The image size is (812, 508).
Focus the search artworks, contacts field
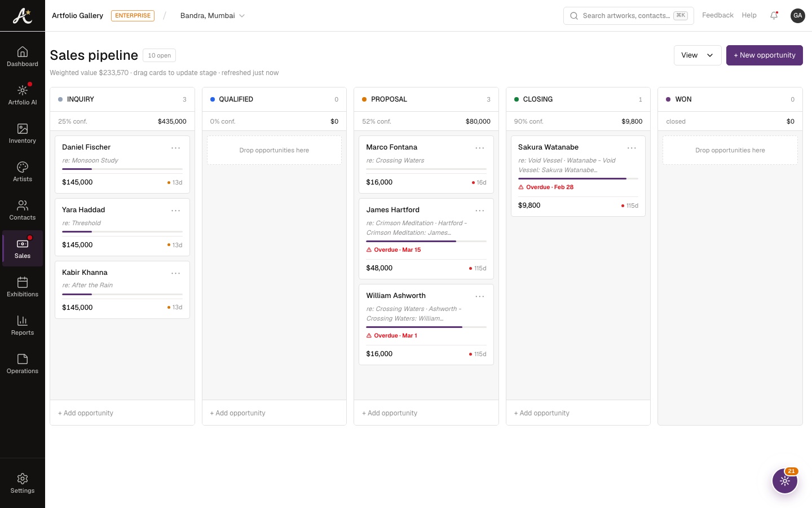coord(629,16)
